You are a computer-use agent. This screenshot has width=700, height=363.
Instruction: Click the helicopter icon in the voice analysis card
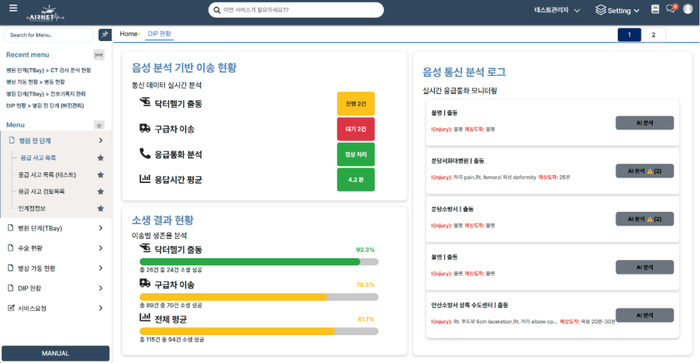tap(145, 102)
